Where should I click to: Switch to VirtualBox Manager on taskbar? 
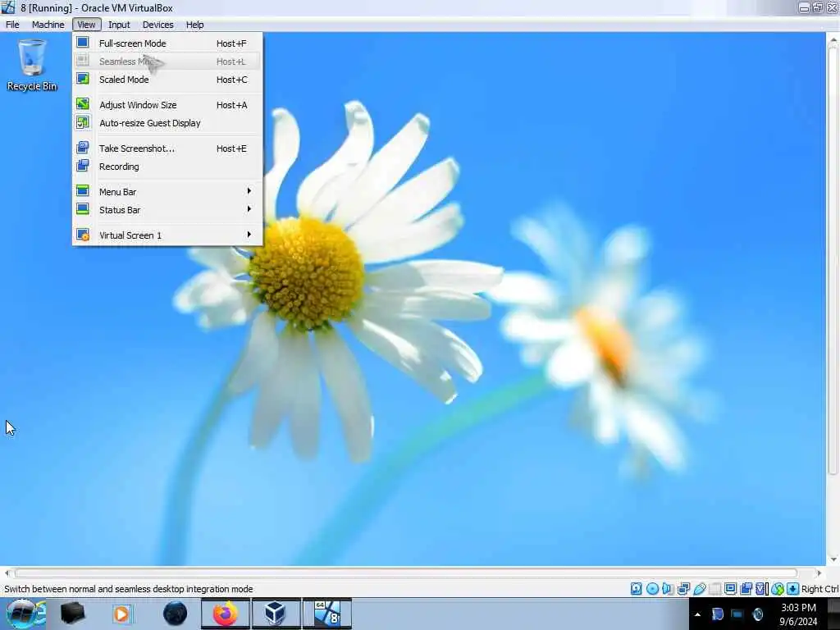276,614
